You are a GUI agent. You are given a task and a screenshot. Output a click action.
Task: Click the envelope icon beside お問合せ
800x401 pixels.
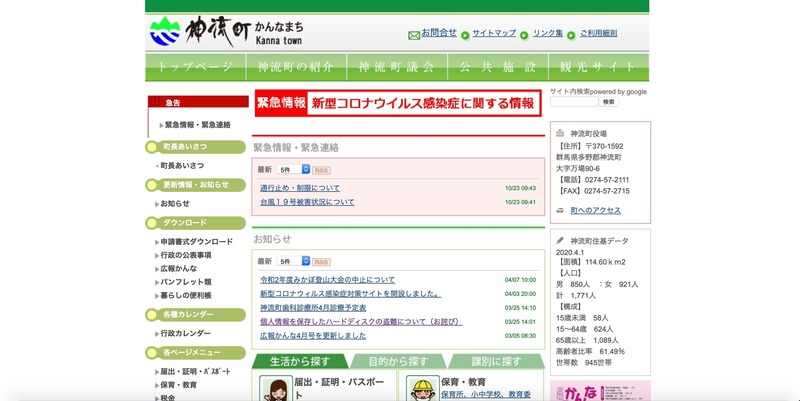click(x=413, y=34)
